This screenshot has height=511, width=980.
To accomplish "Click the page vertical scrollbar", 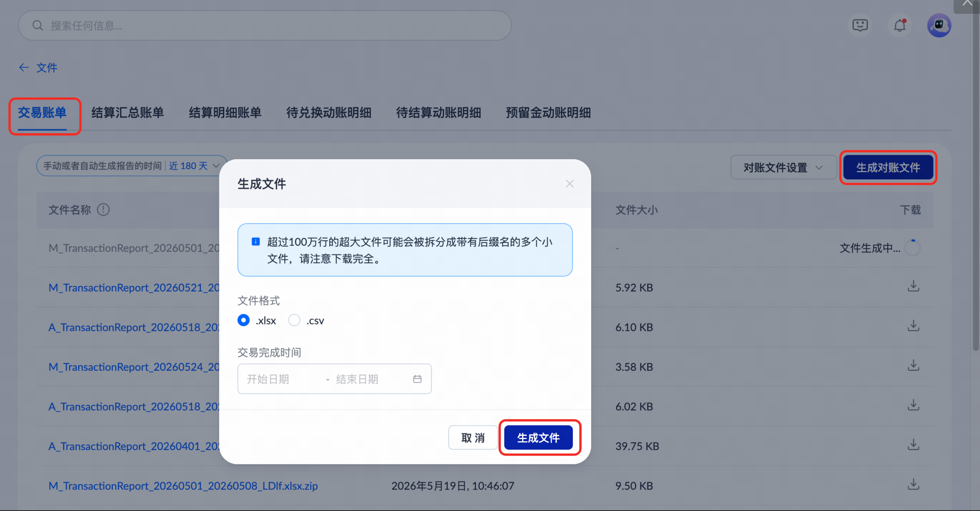I will (x=975, y=179).
